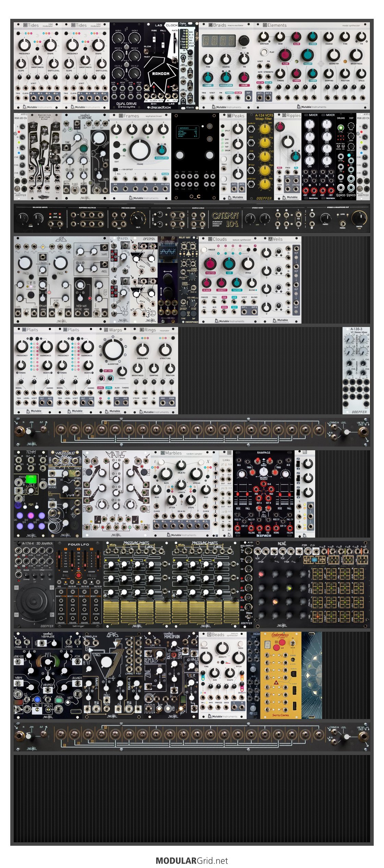Viewport: 384px width, 868px height.
Task: Select the Clouds texture synthesizer module
Action: 230,280
